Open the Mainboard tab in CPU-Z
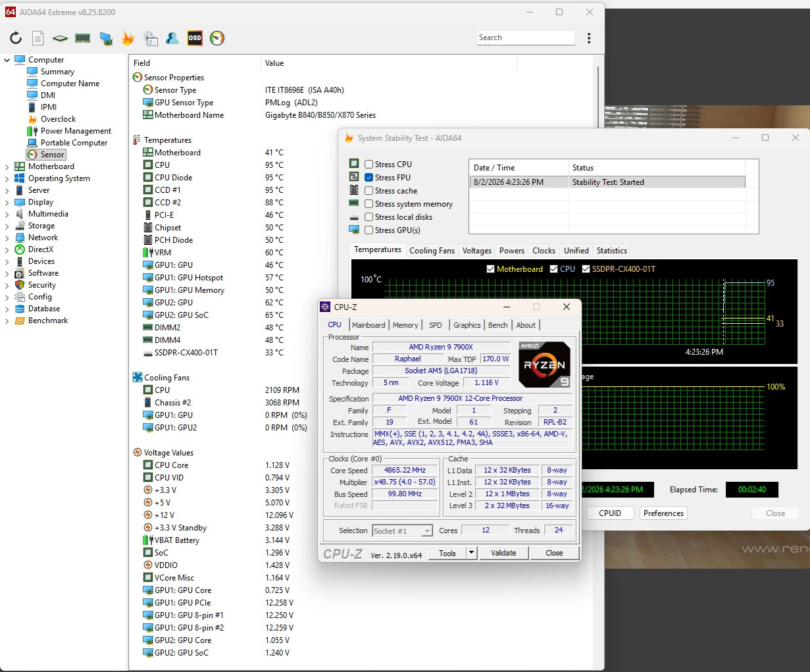The width and height of the screenshot is (810, 672). pyautogui.click(x=368, y=325)
